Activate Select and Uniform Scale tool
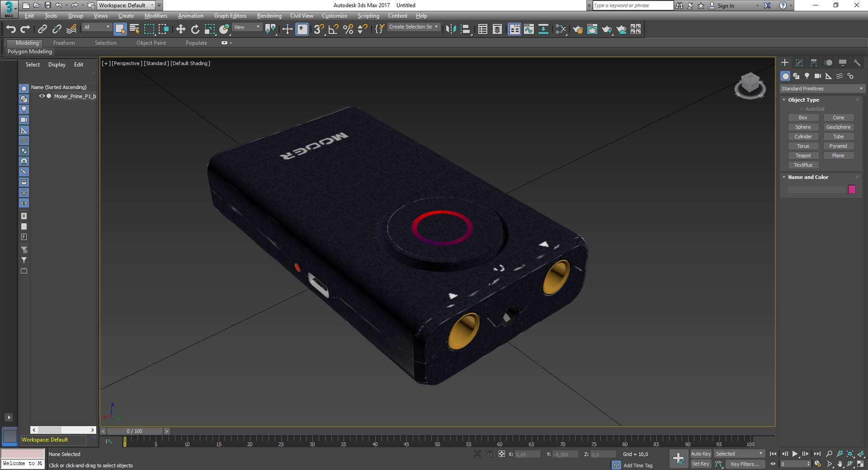Viewport: 868px width, 470px height. [209, 29]
